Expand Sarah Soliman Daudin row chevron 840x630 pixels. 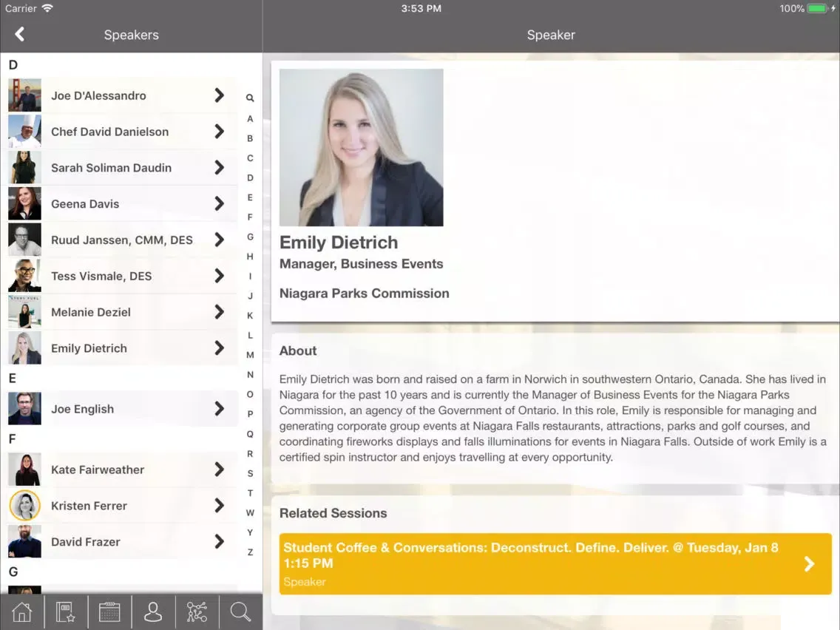point(219,168)
